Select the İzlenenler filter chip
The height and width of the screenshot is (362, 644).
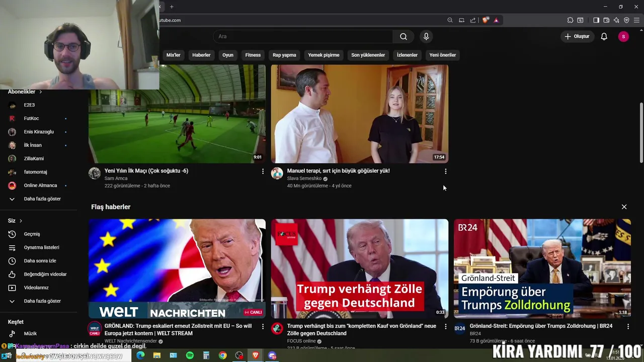407,55
